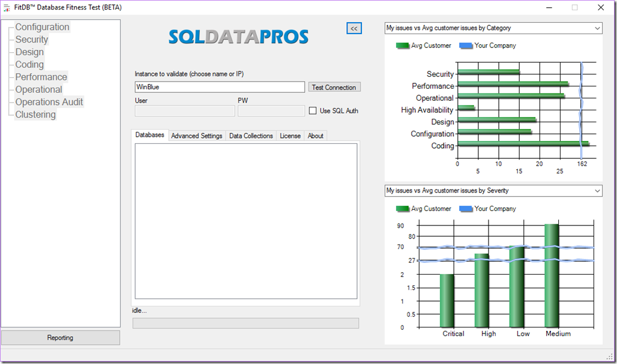Viewport: 617px width, 364px height.
Task: Click the High column in the Severity chart
Action: click(481, 290)
